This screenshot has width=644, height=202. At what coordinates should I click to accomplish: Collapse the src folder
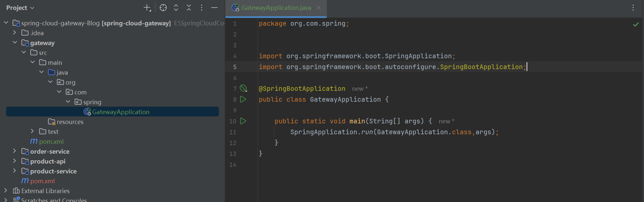(24, 52)
